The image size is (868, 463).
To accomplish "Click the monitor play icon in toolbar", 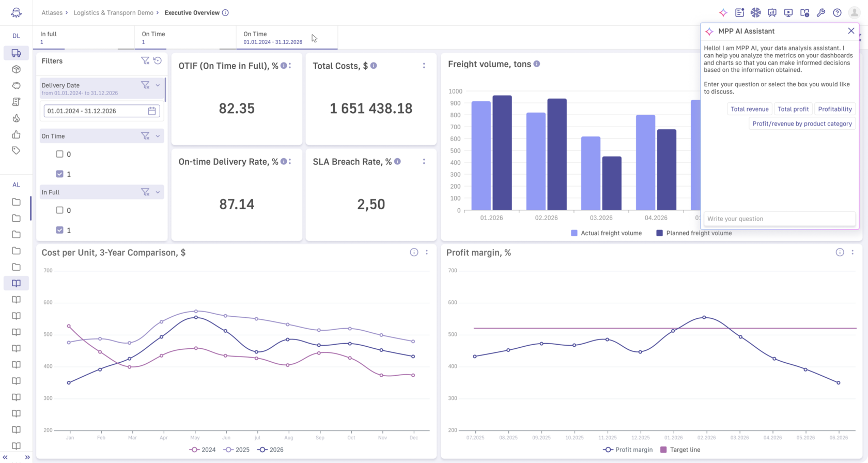I will click(x=788, y=12).
